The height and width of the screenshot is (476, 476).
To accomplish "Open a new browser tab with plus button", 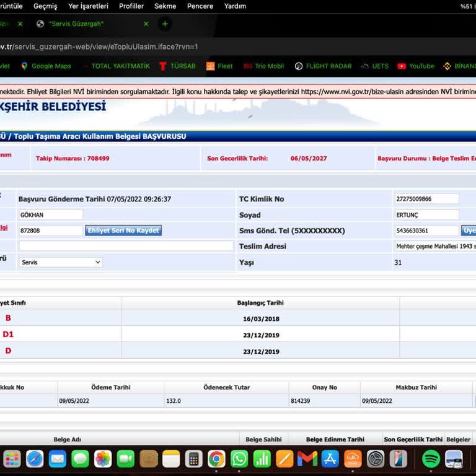I will click(165, 24).
